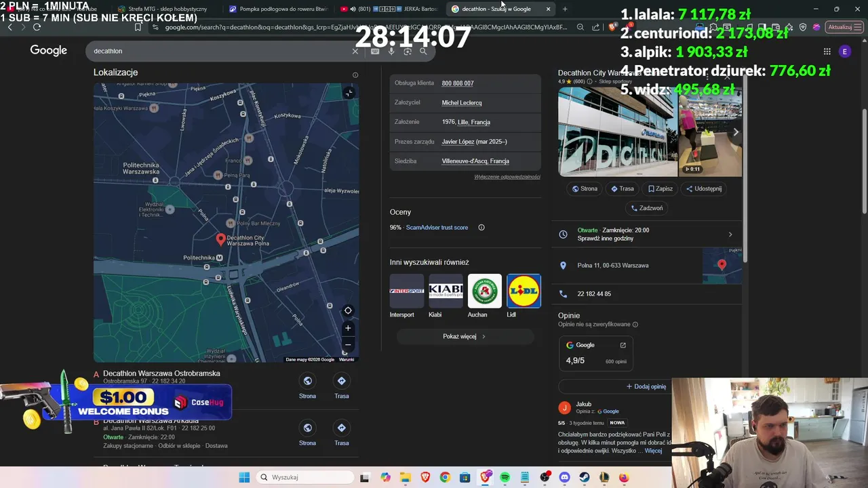The height and width of the screenshot is (488, 868).
Task: Open Strona for Decathlon Warszawa Ostrobramska
Action: click(x=307, y=386)
